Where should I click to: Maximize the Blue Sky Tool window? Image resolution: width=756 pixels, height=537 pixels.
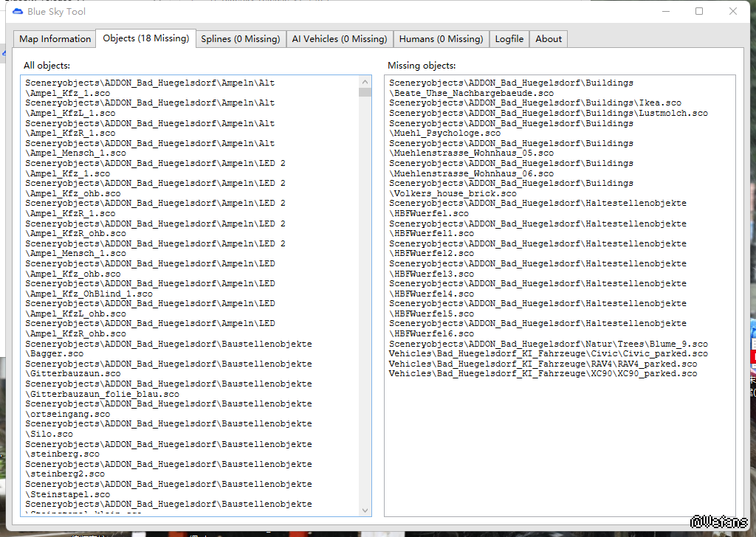click(x=699, y=11)
